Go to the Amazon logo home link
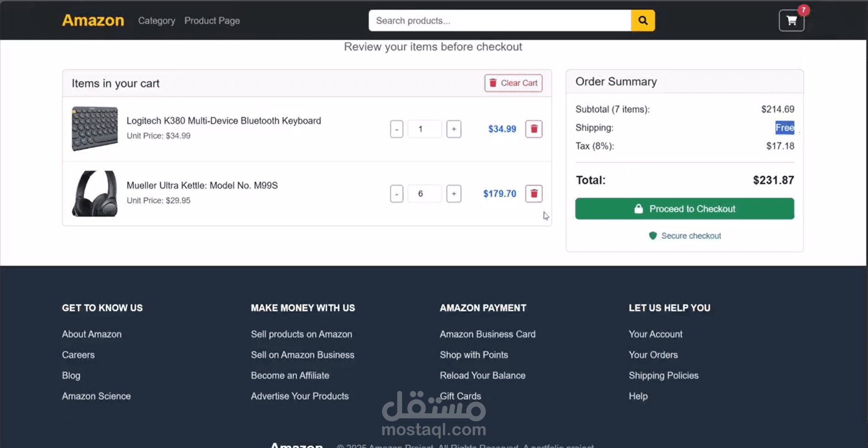The height and width of the screenshot is (448, 868). (x=93, y=20)
